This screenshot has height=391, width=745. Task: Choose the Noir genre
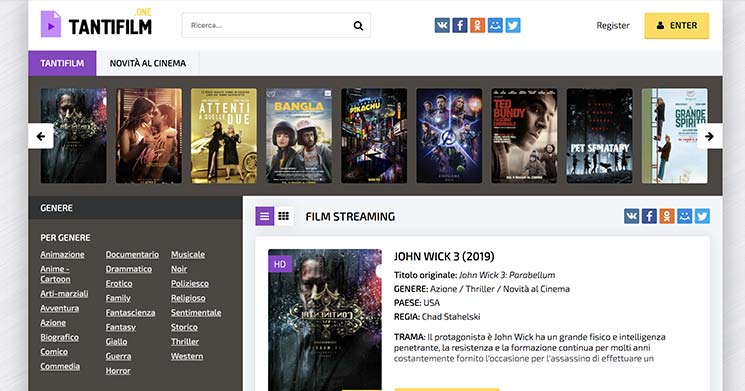point(179,269)
